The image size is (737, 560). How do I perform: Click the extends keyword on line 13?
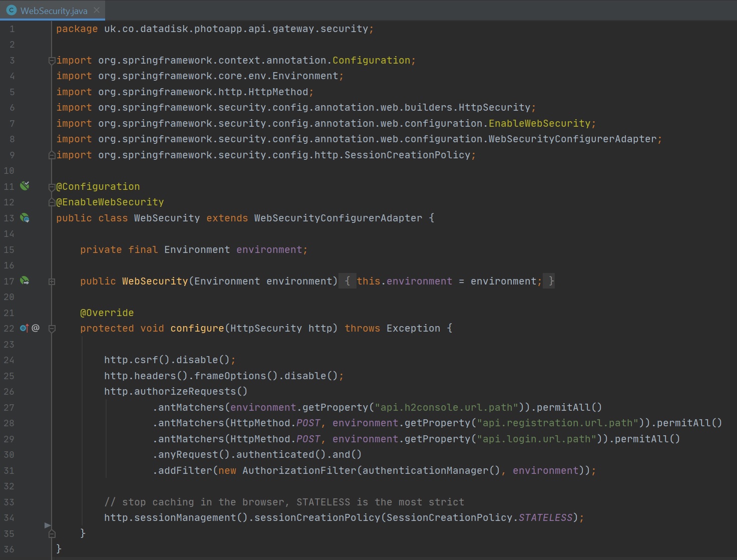pyautogui.click(x=227, y=218)
